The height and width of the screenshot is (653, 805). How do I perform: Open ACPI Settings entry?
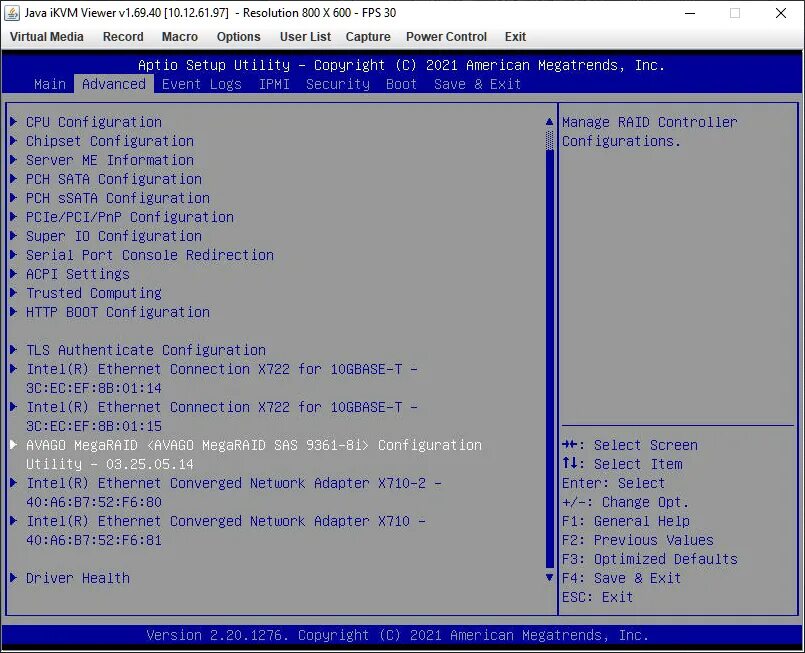click(78, 274)
